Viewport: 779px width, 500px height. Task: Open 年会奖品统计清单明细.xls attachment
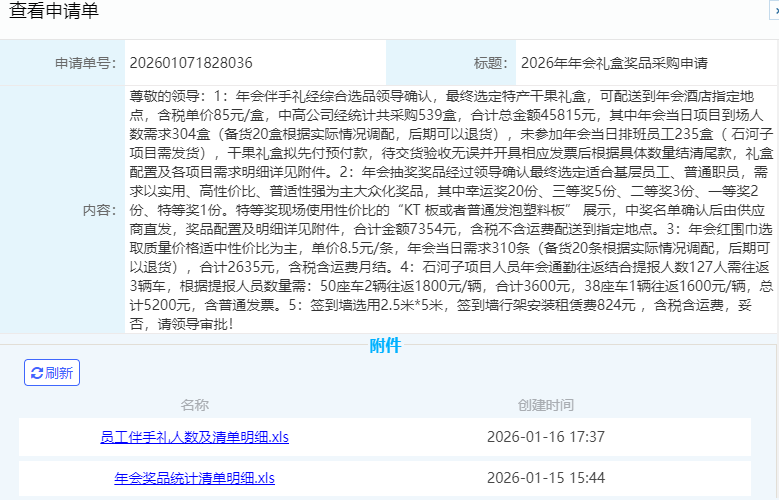pos(194,478)
